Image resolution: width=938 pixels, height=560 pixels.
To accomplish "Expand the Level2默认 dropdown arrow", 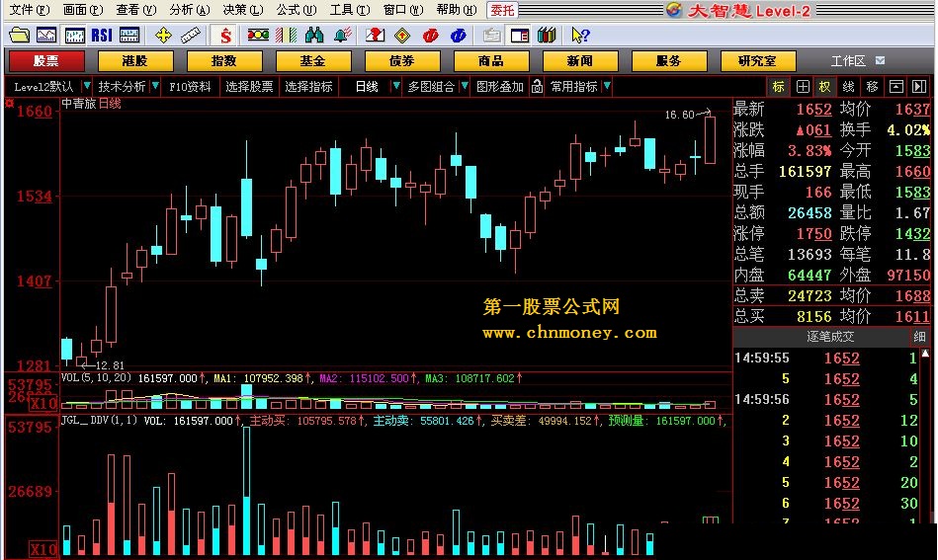I will pos(87,87).
